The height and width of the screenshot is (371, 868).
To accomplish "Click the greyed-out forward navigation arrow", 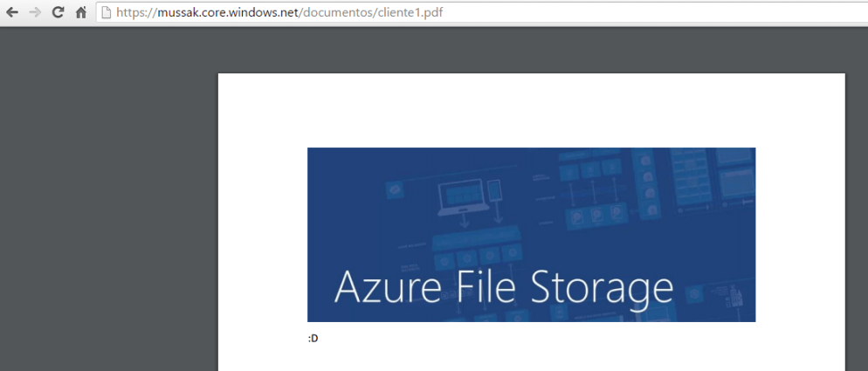I will pyautogui.click(x=35, y=12).
